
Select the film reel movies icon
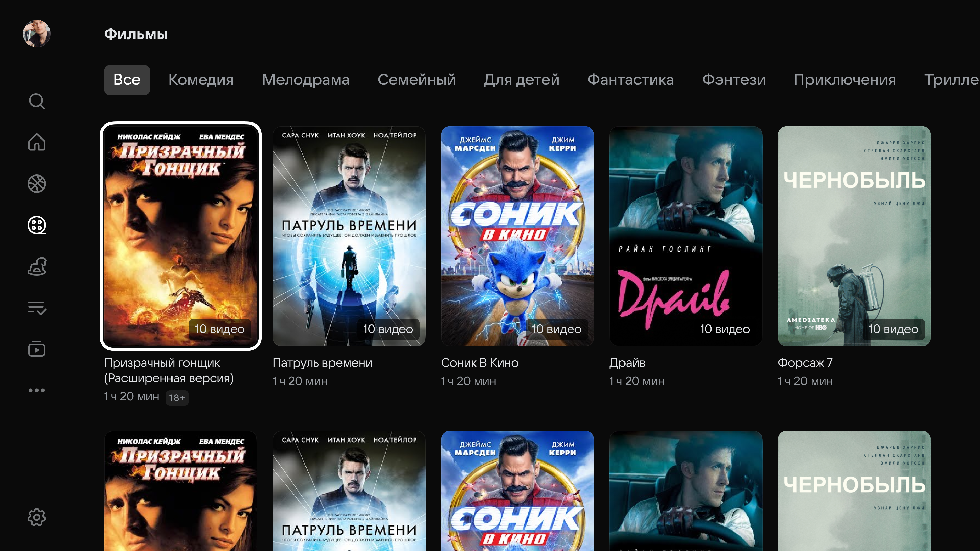click(x=37, y=225)
